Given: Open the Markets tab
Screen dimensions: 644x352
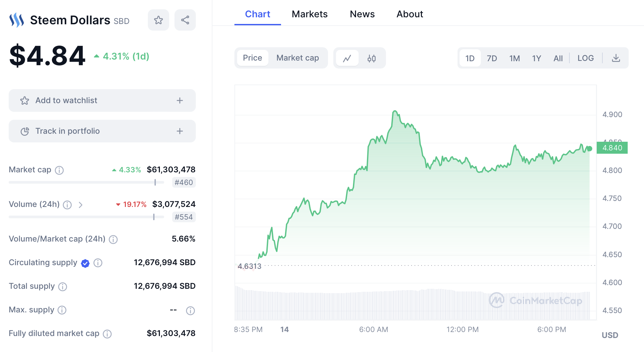Looking at the screenshot, I should [310, 14].
